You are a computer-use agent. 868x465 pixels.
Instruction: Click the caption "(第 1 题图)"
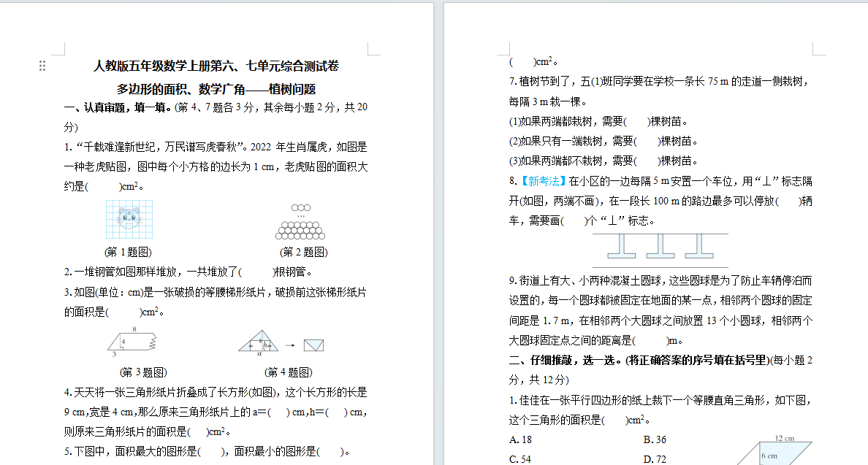pos(128,252)
